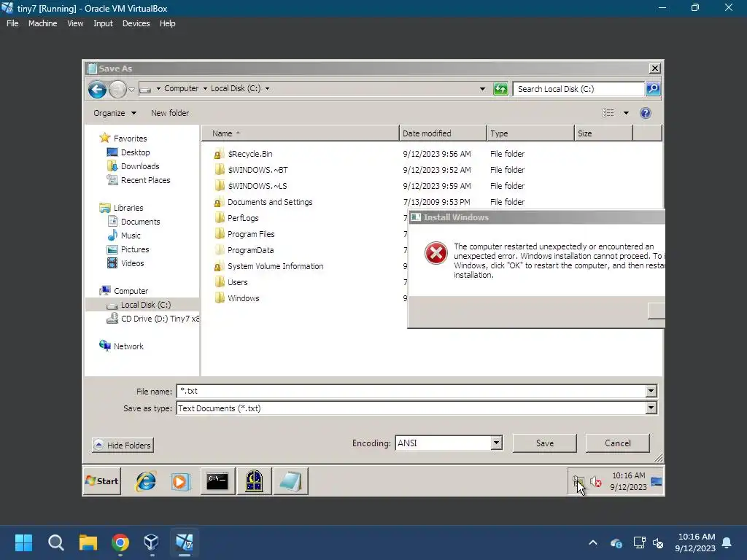Select the $WINDOWS.~BT folder icon
This screenshot has width=747, height=560.
click(219, 169)
